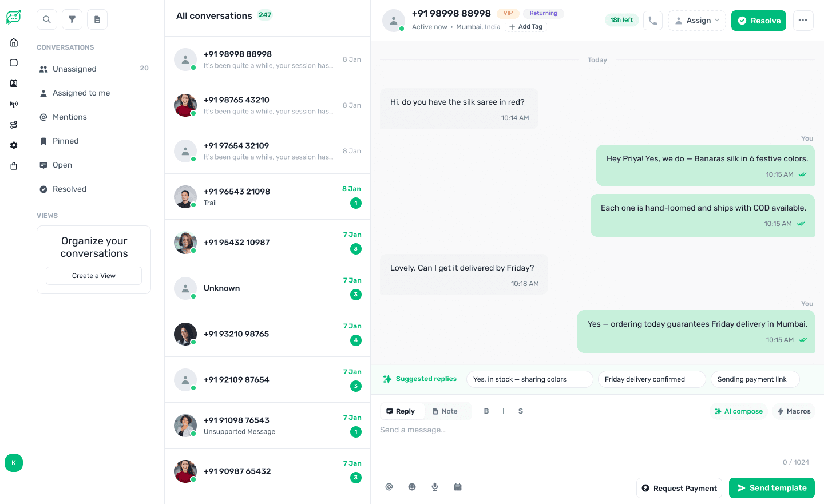Screen dimensions: 824x504
Task: Click the phone call icon in header
Action: [x=653, y=21]
